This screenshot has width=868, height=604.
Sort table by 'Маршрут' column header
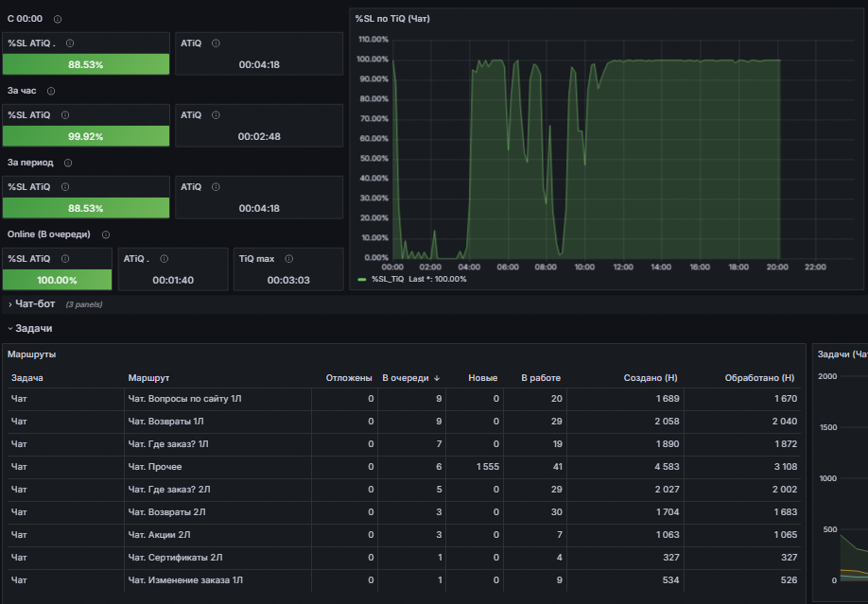tap(148, 377)
